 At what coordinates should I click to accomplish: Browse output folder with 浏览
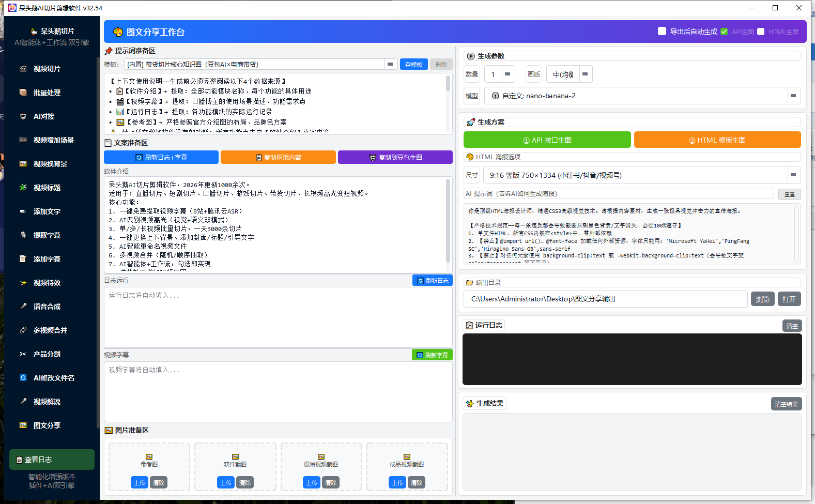click(x=763, y=299)
